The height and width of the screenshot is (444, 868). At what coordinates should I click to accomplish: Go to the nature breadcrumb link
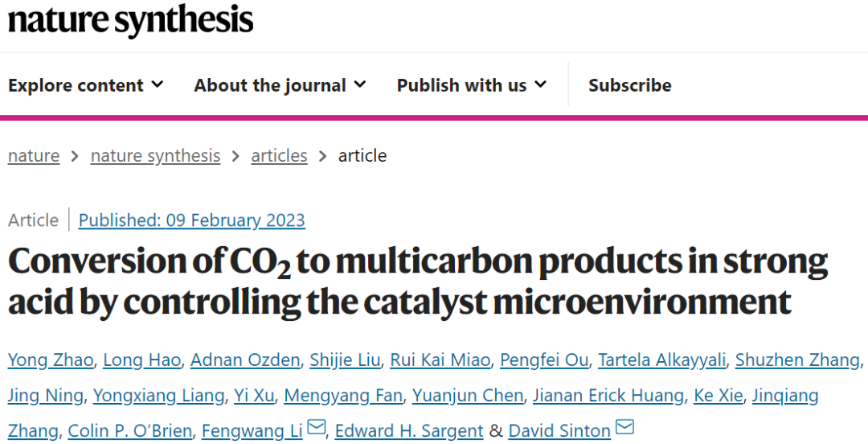point(34,156)
